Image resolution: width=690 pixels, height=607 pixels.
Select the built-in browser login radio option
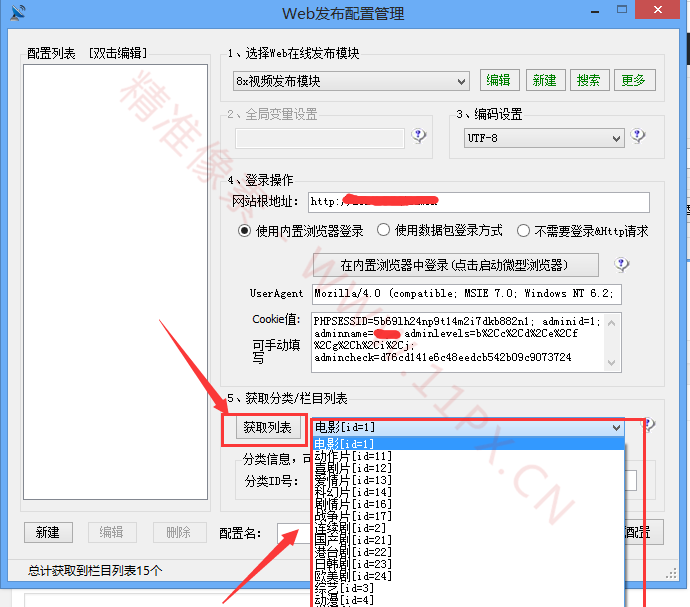point(244,231)
